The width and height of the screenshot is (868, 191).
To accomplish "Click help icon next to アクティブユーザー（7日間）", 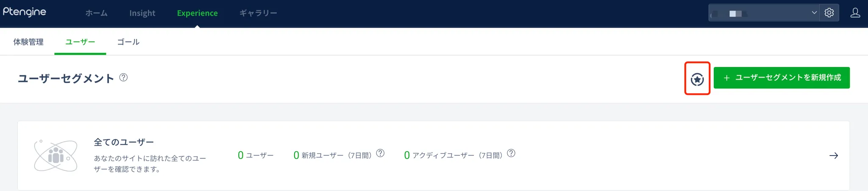I will click(x=511, y=153).
